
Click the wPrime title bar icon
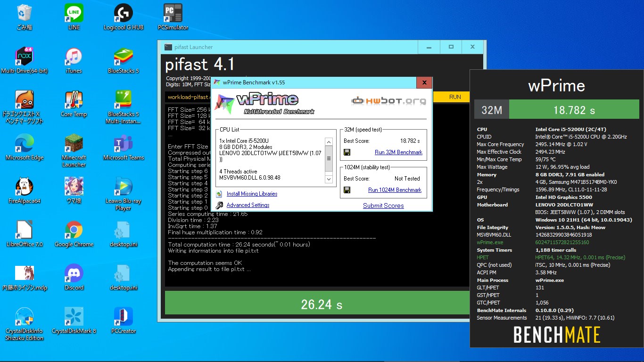click(217, 82)
